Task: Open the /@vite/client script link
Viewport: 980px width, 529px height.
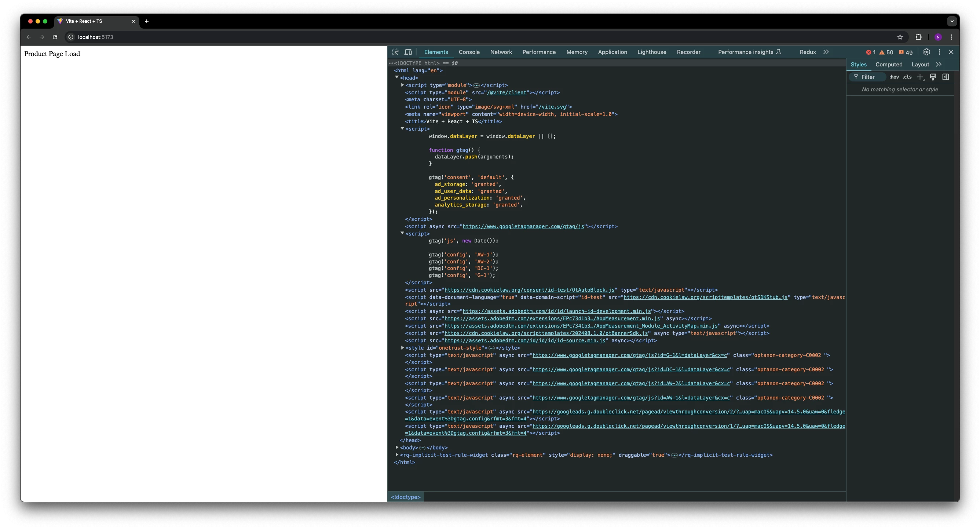Action: pyautogui.click(x=507, y=92)
